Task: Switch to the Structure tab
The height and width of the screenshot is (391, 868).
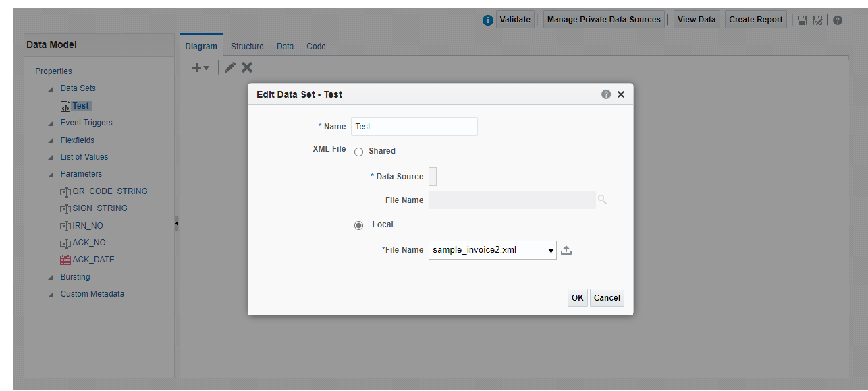Action: pyautogui.click(x=247, y=47)
